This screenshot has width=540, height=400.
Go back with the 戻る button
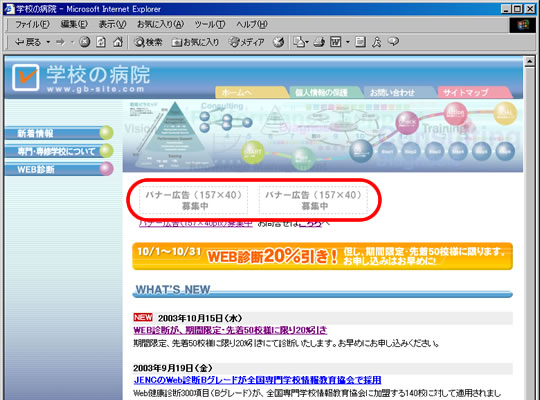coord(28,42)
